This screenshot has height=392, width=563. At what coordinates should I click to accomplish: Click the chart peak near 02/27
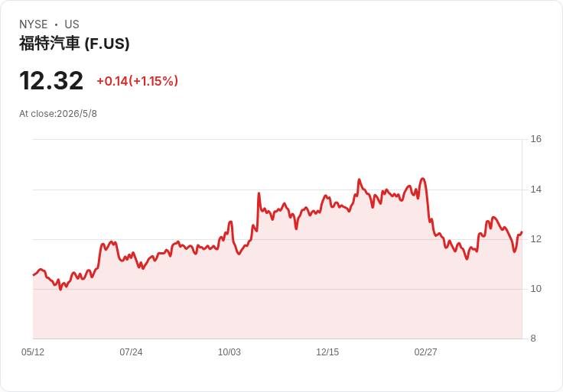pyautogui.click(x=423, y=179)
